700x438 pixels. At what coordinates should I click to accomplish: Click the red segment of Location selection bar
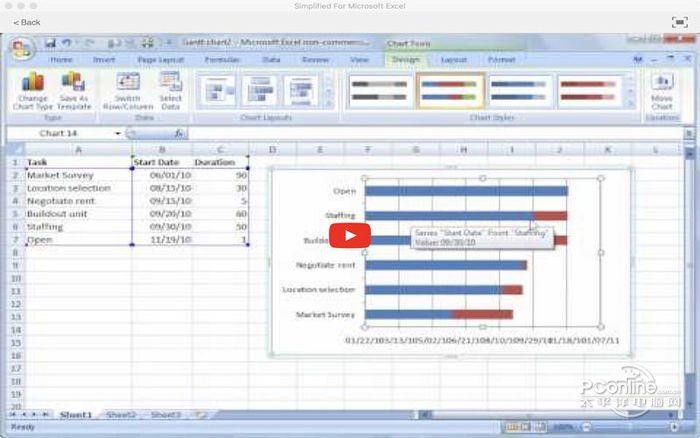click(x=512, y=290)
